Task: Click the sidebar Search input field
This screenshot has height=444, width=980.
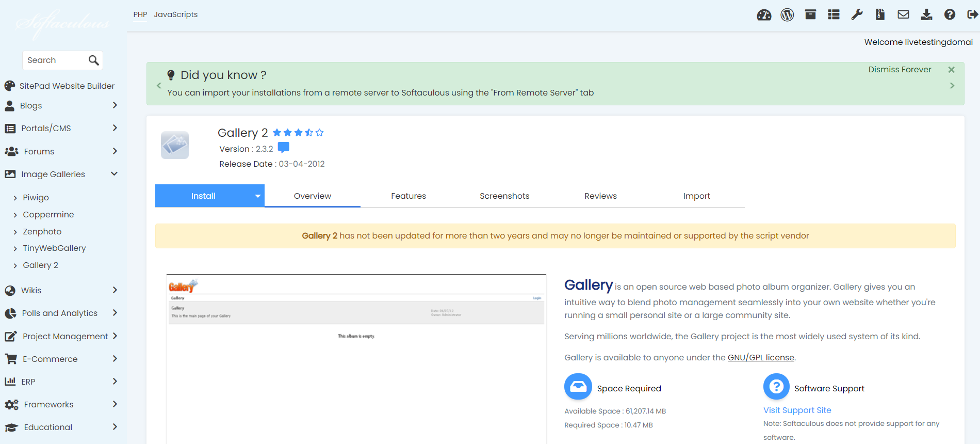Action: (54, 60)
